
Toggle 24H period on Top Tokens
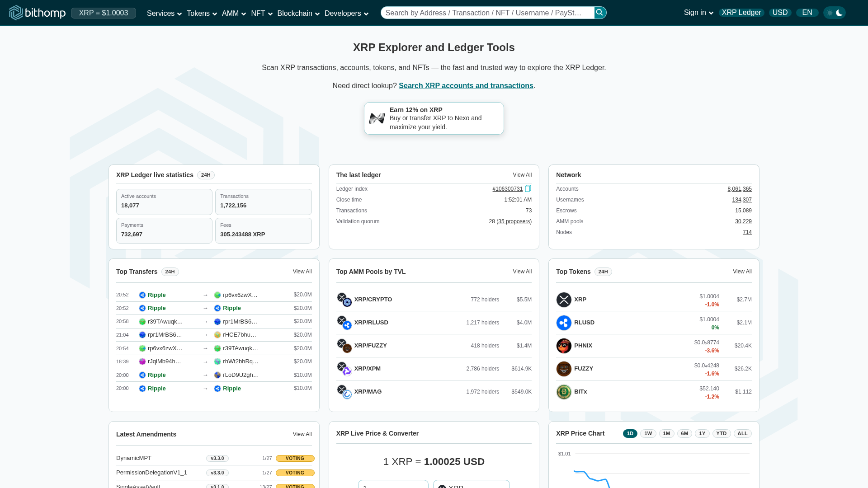(603, 272)
